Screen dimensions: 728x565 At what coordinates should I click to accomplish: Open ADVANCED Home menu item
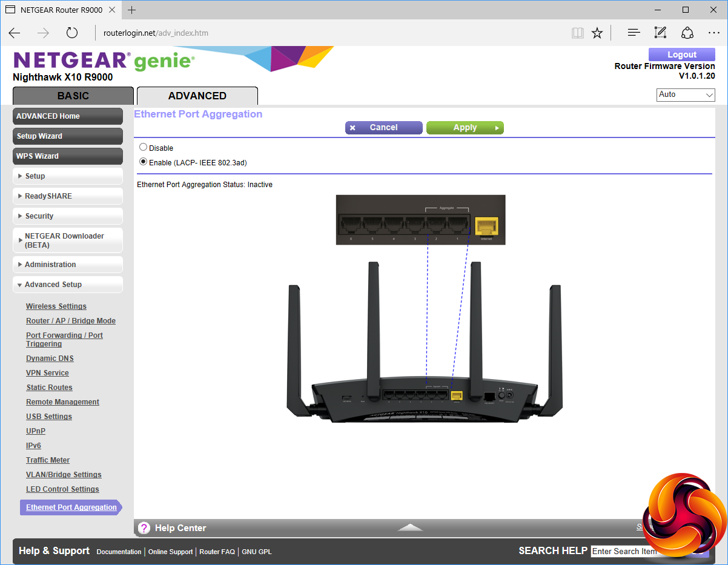click(68, 116)
